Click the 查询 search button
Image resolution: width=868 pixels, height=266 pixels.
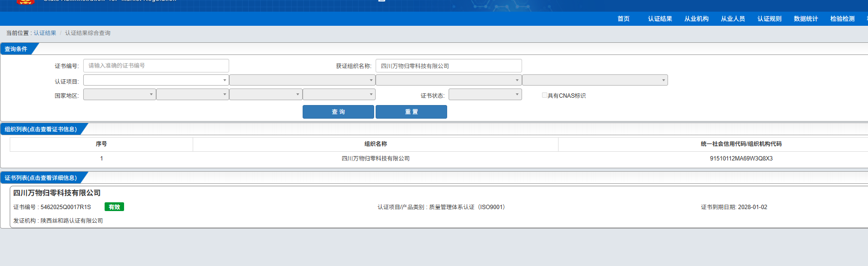pos(338,112)
